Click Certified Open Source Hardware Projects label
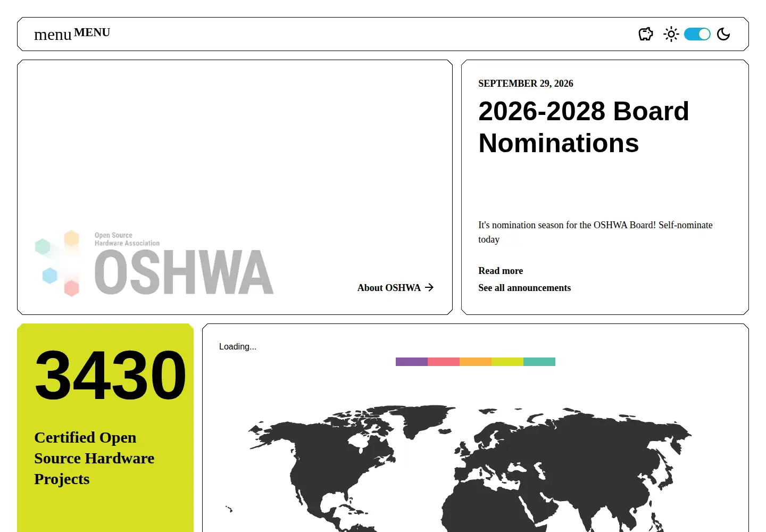Screen dimensions: 766x532 [x=94, y=458]
